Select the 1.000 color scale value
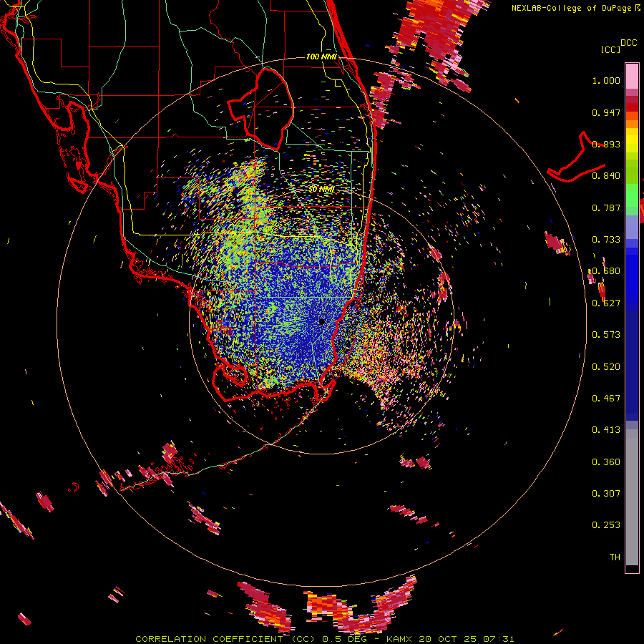The height and width of the screenshot is (644, 644). click(x=606, y=80)
